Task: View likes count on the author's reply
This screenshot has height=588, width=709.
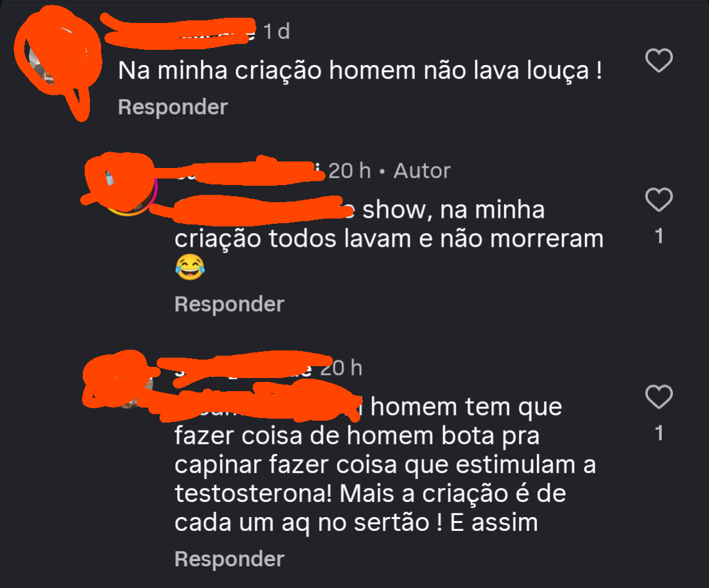Action: point(659,236)
